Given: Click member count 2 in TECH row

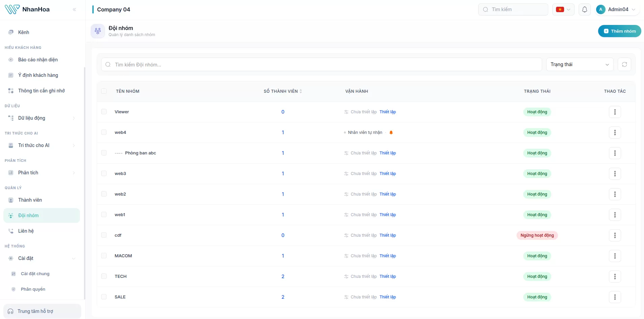Looking at the screenshot, I should 283,277.
